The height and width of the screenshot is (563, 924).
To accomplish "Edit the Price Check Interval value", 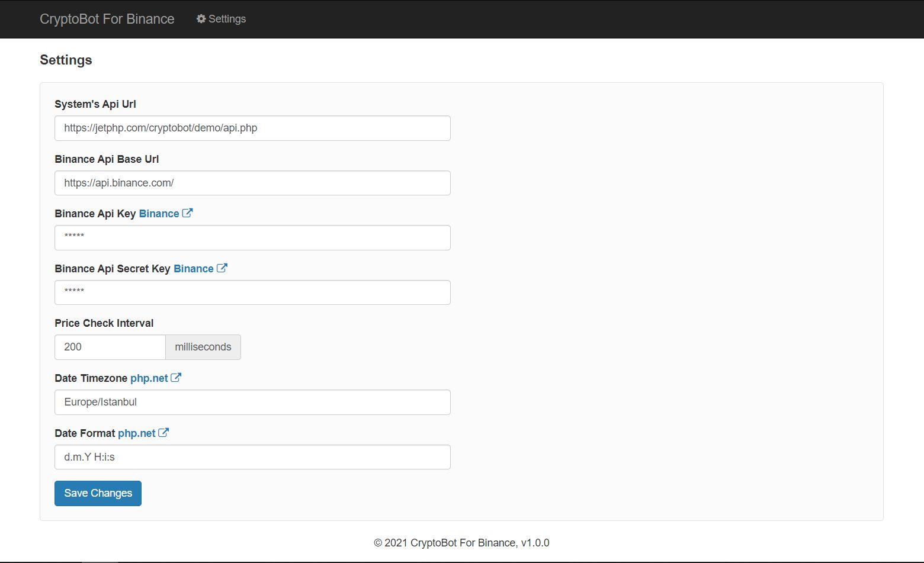I will (110, 347).
